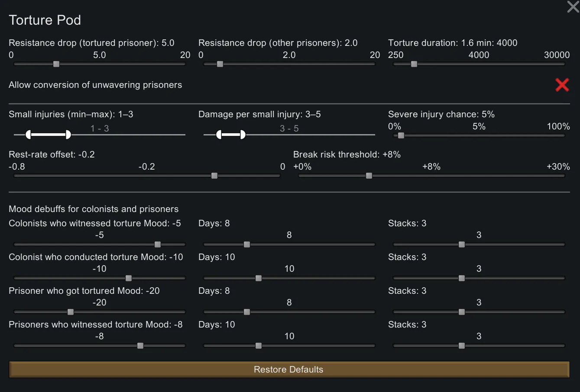
Task: Click the Stacks slider for colonist who conducted torture
Action: click(x=462, y=278)
